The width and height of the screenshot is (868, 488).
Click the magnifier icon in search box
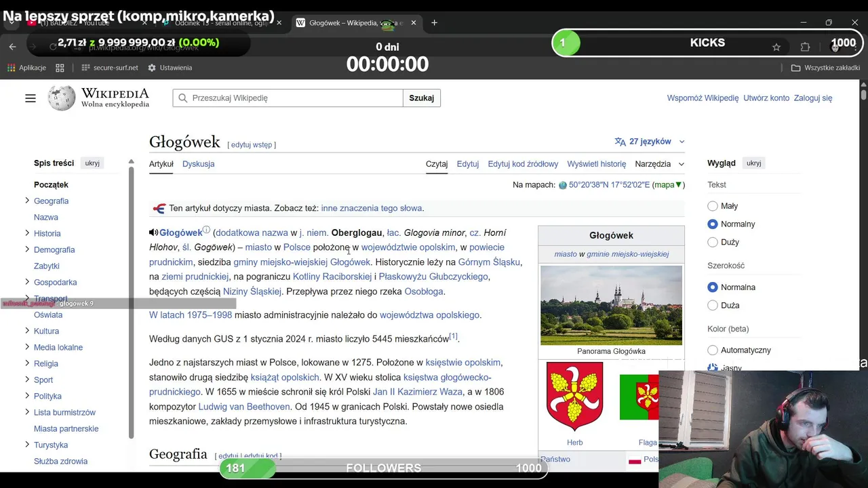[x=182, y=98]
